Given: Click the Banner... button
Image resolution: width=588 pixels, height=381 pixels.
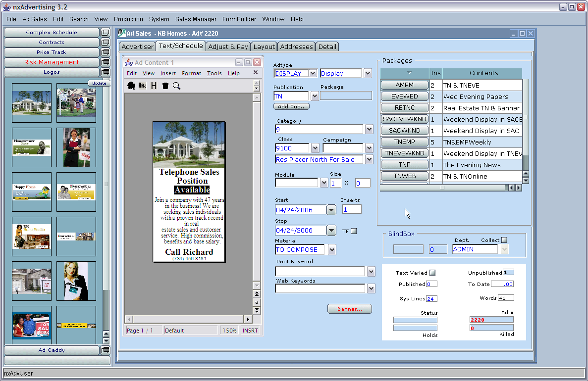Looking at the screenshot, I should (350, 309).
